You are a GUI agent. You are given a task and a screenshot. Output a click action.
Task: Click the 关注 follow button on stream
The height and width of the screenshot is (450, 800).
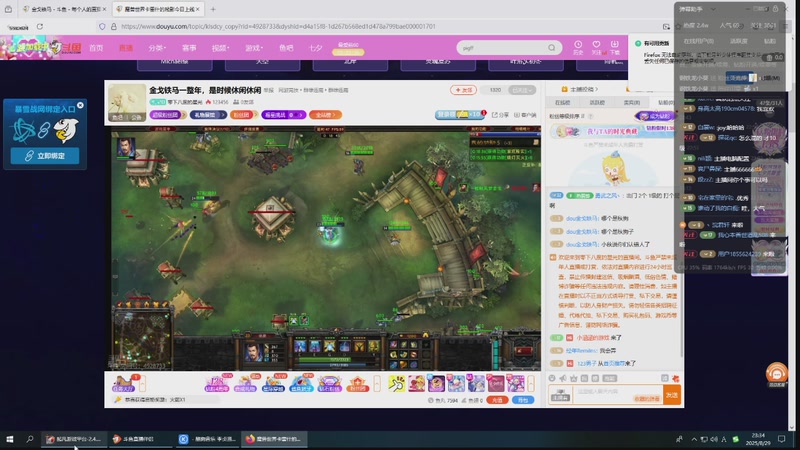463,90
